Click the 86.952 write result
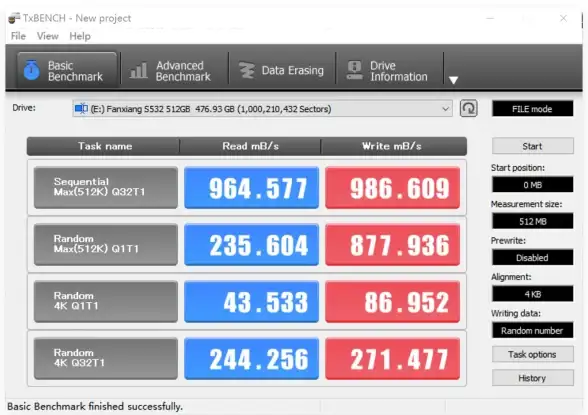This screenshot has width=588, height=415. coord(393,301)
